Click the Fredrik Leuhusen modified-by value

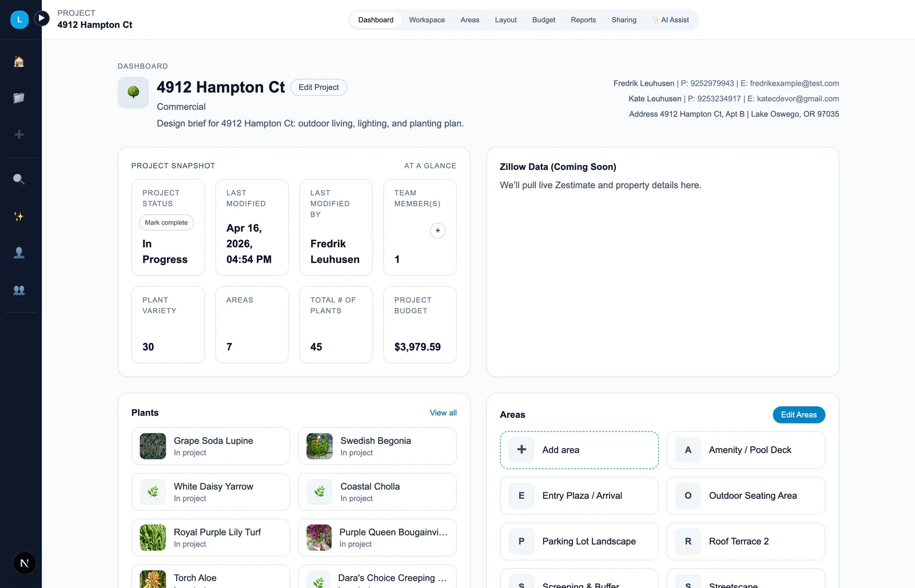pyautogui.click(x=335, y=251)
